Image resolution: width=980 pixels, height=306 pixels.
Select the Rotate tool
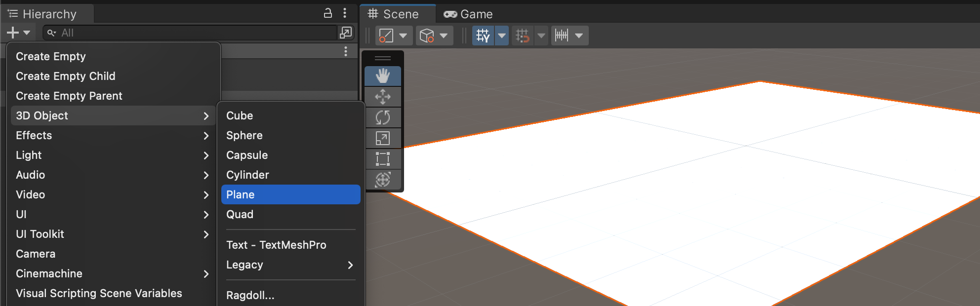(x=382, y=117)
